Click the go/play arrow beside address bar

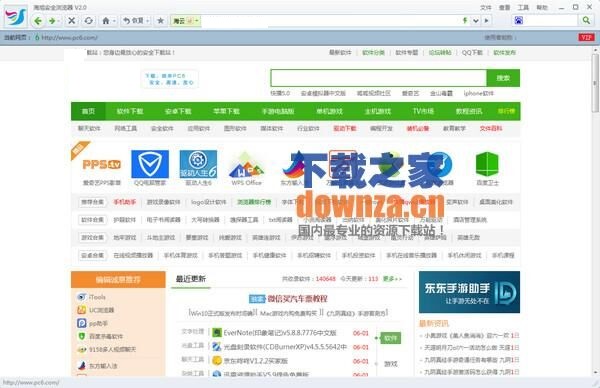coord(486,21)
